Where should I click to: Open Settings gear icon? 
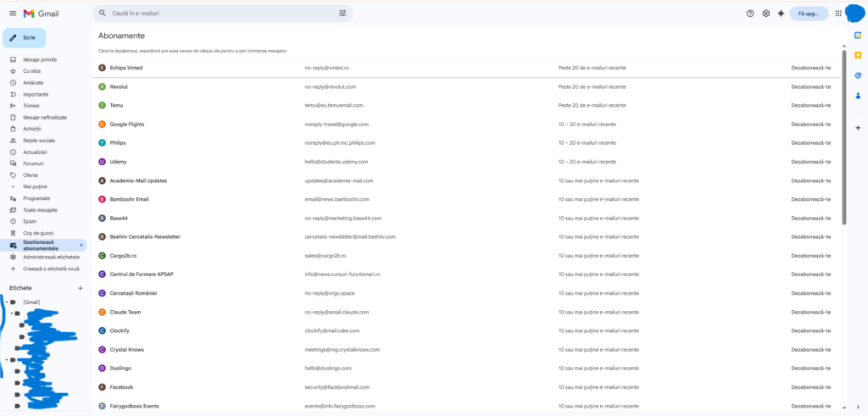pos(765,14)
